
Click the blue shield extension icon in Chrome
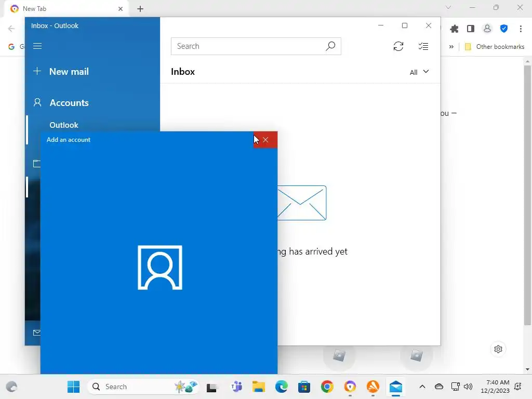pyautogui.click(x=504, y=29)
